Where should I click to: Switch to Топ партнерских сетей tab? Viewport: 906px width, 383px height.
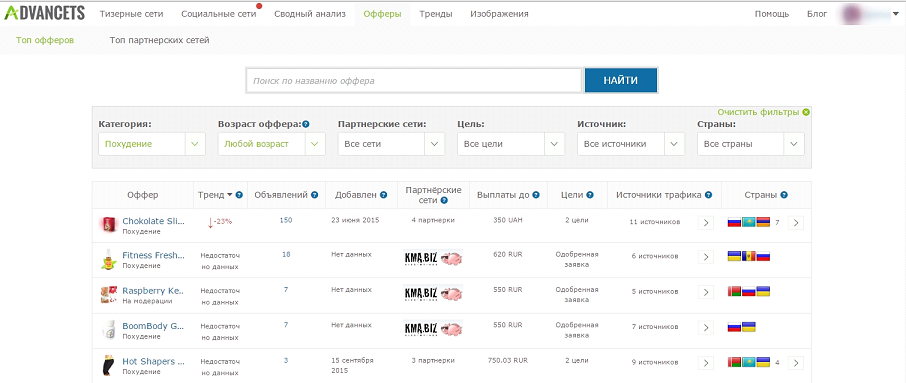point(159,40)
